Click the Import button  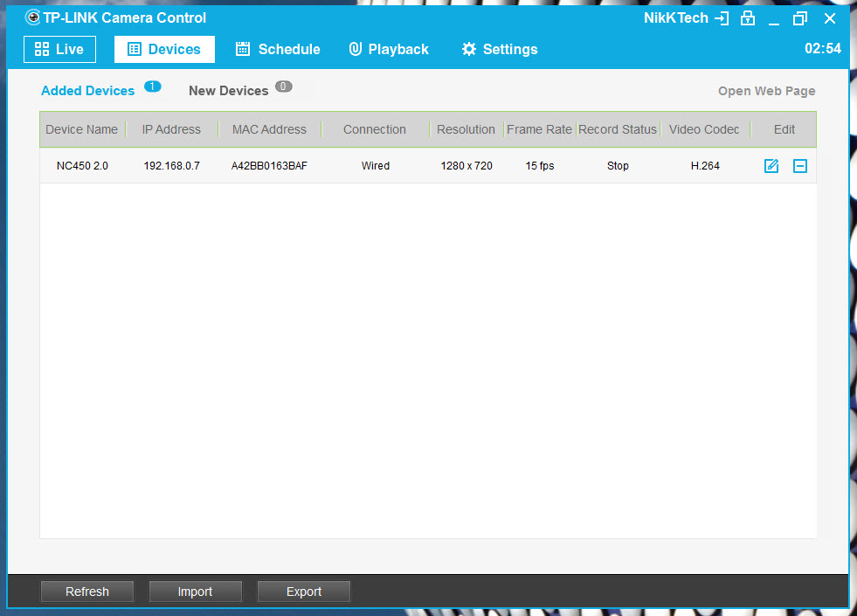195,592
